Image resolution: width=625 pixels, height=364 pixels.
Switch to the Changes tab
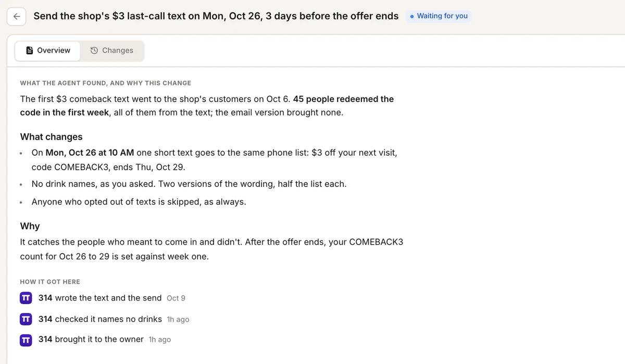[x=112, y=51]
